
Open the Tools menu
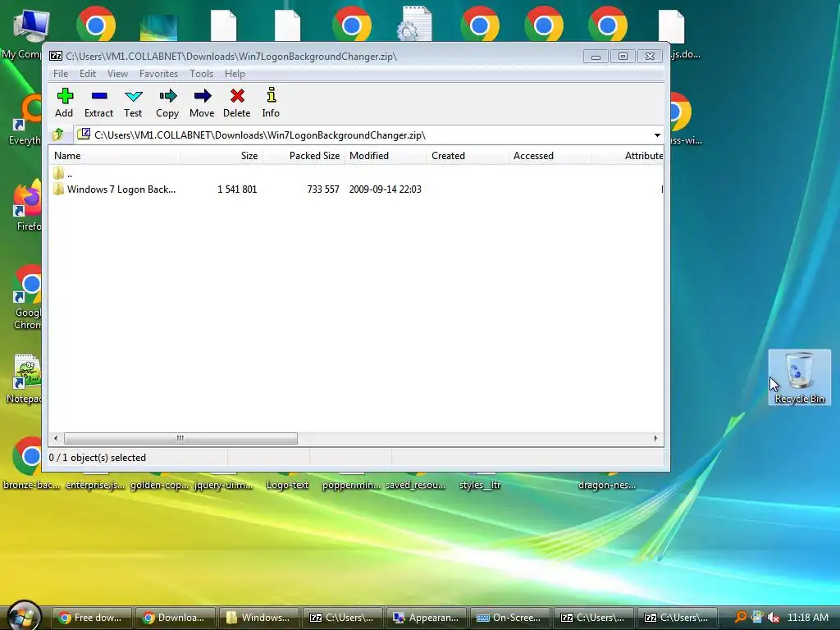point(202,74)
